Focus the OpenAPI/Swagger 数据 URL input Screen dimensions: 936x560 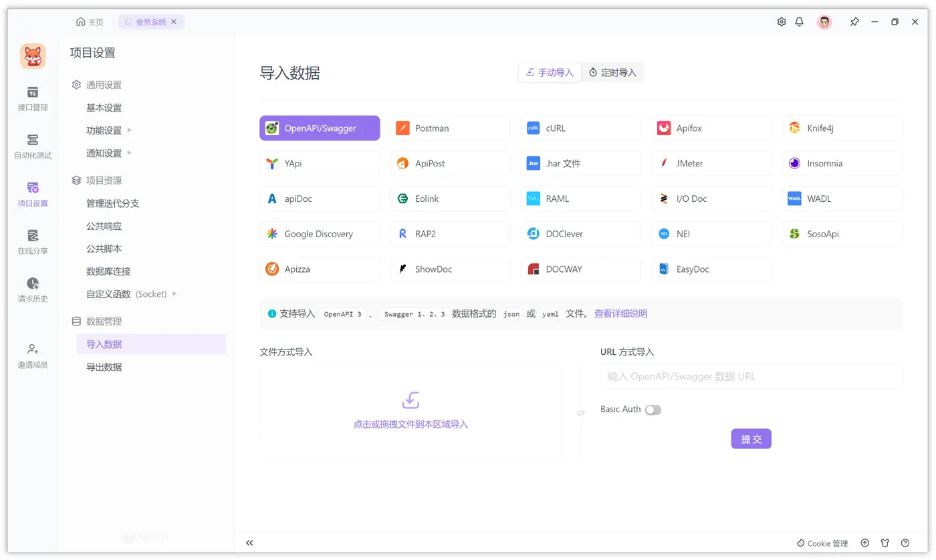pyautogui.click(x=751, y=376)
